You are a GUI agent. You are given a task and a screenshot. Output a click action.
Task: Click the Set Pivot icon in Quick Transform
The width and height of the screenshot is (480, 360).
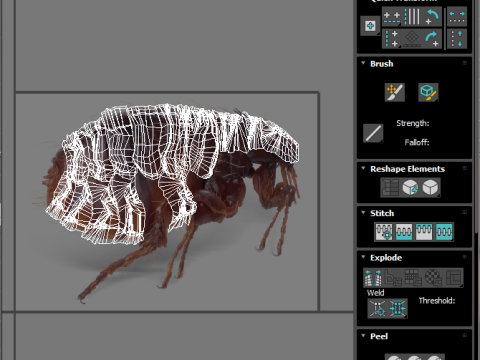370,26
